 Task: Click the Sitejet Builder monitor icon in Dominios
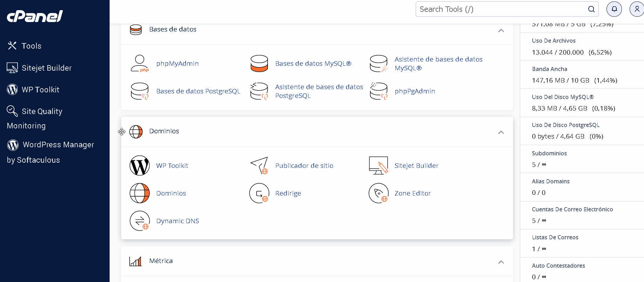(379, 165)
